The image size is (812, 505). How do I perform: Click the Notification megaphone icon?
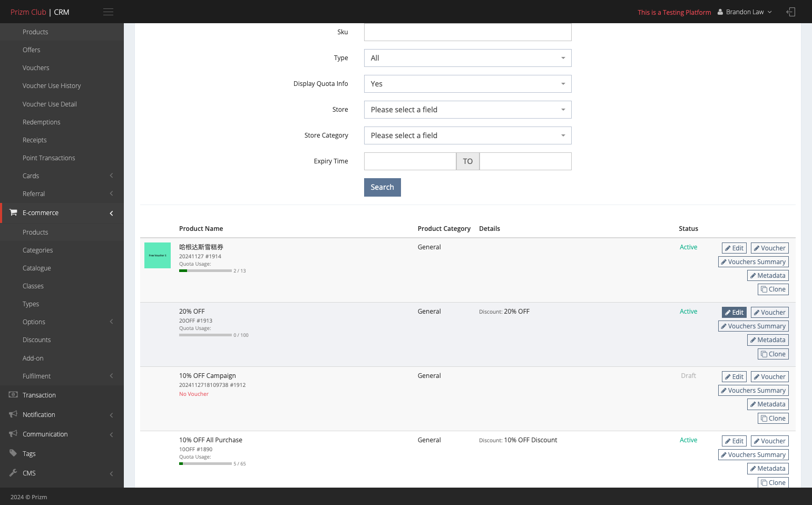tap(13, 414)
